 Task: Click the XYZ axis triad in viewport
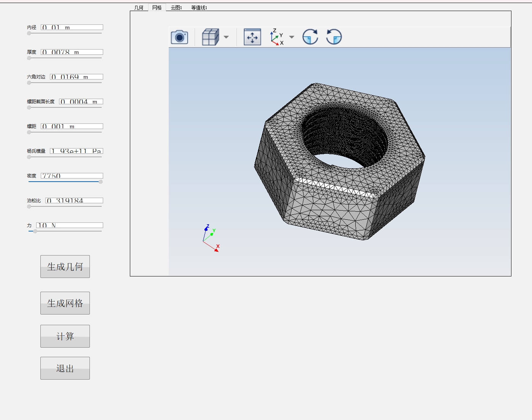point(211,238)
